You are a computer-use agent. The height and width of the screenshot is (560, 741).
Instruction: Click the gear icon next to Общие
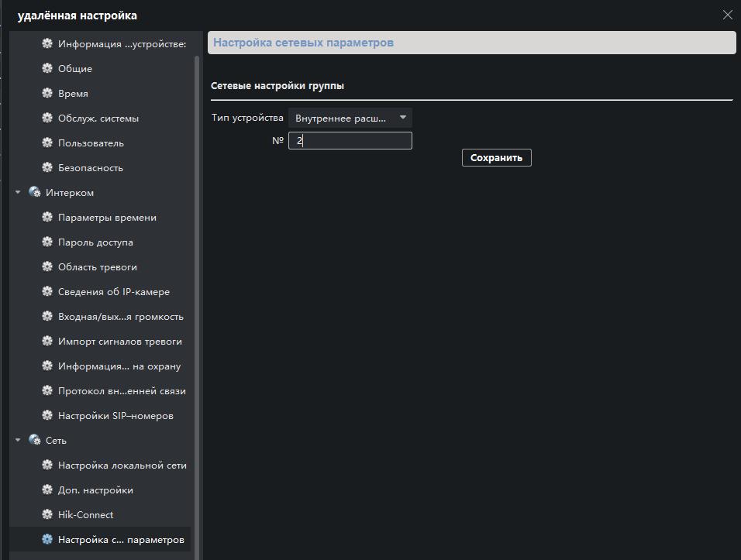(47, 69)
